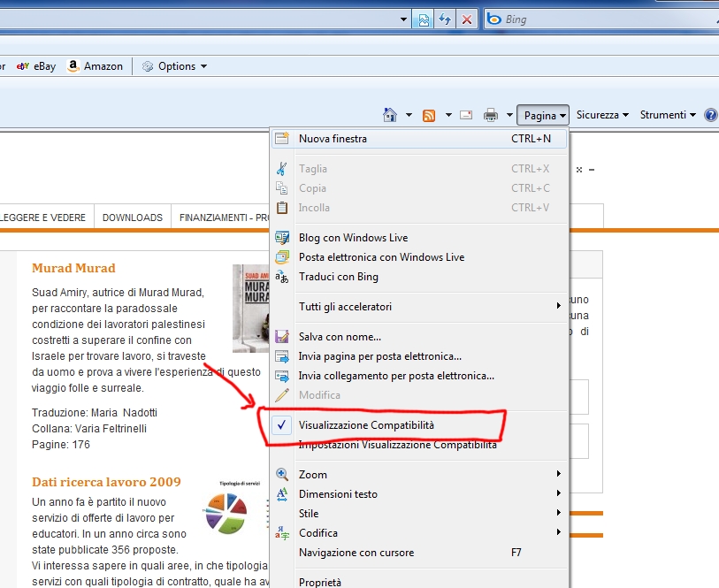Expand the Codifica submenu arrow
Viewport: 719px width, 588px height.
[x=559, y=532]
